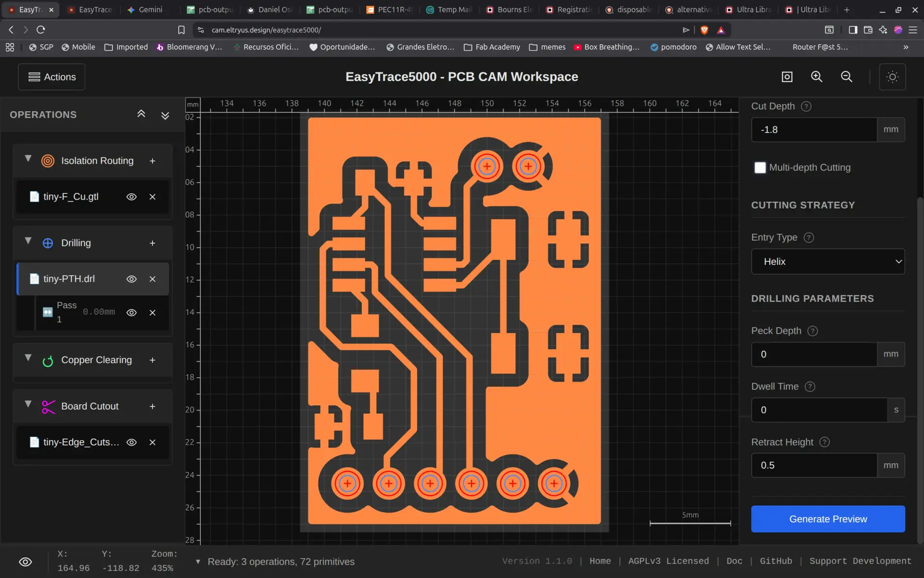The width and height of the screenshot is (924, 578).
Task: Collapse the Drilling operation group
Action: 28,241
